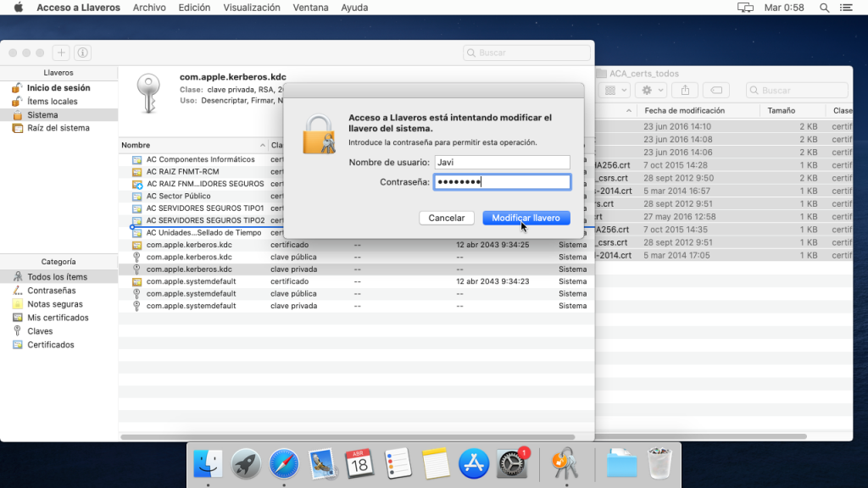The width and height of the screenshot is (868, 488).
Task: Select AC Componentes Informáticos certificate row
Action: click(x=200, y=159)
